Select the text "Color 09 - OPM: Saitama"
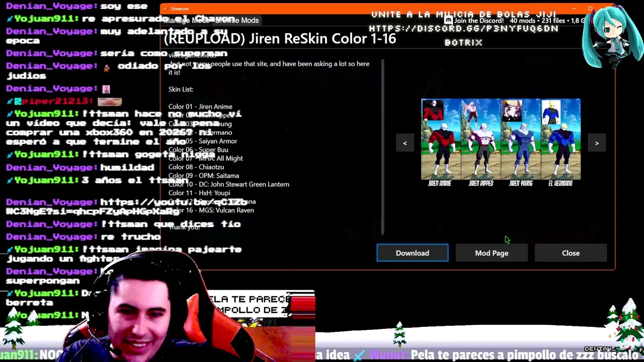644x362 pixels. [x=204, y=175]
